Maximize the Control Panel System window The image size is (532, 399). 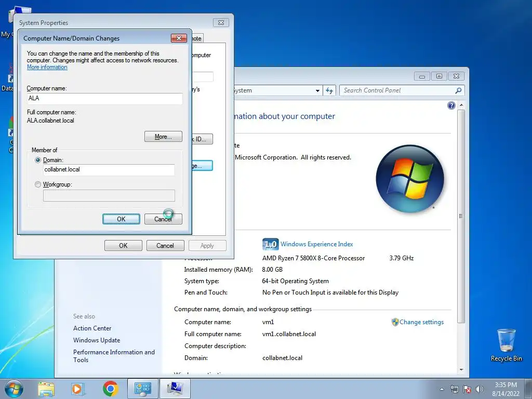(439, 76)
